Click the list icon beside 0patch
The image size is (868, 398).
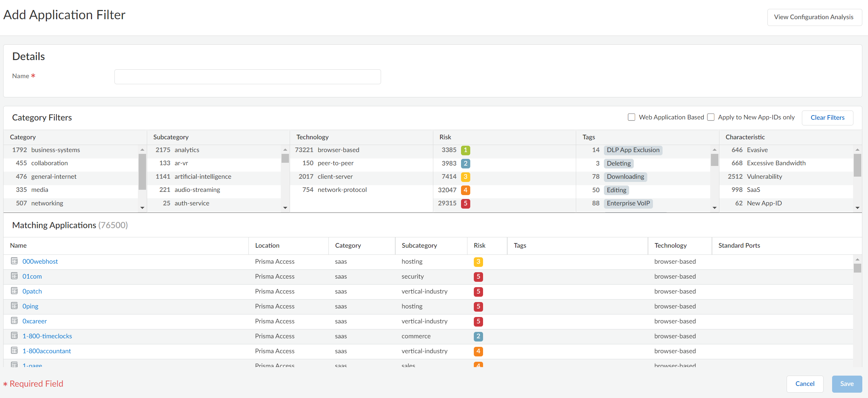point(14,291)
